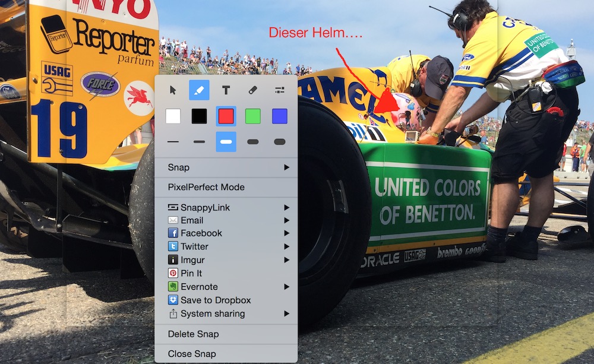
Task: Select the thickest stroke width
Action: click(279, 142)
